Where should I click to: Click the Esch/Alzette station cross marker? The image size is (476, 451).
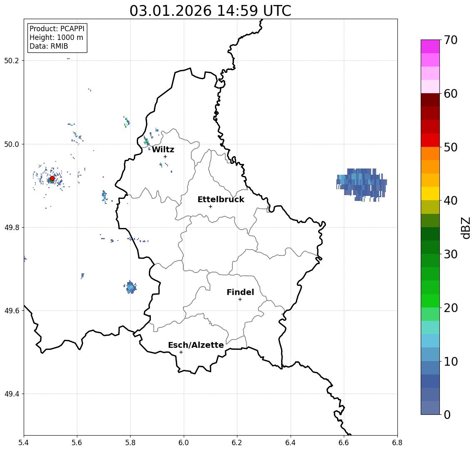tap(181, 352)
